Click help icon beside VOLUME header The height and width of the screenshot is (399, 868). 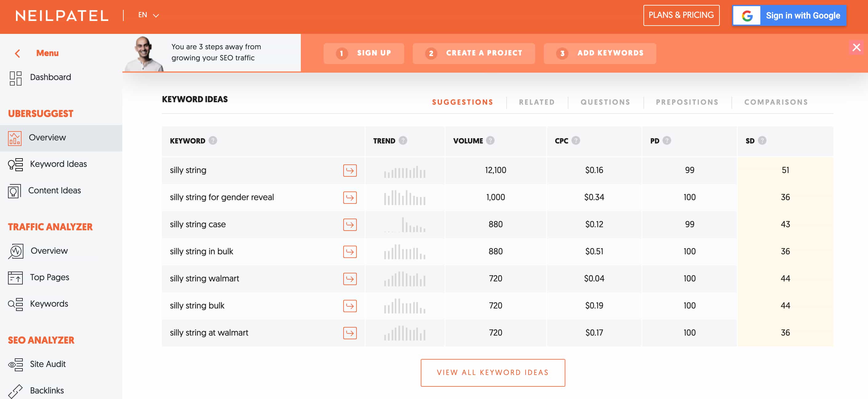(490, 141)
